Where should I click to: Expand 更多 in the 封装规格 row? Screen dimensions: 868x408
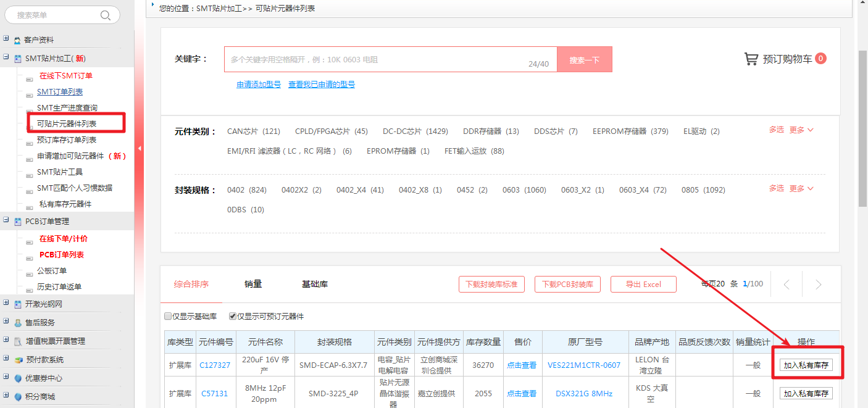pyautogui.click(x=801, y=188)
